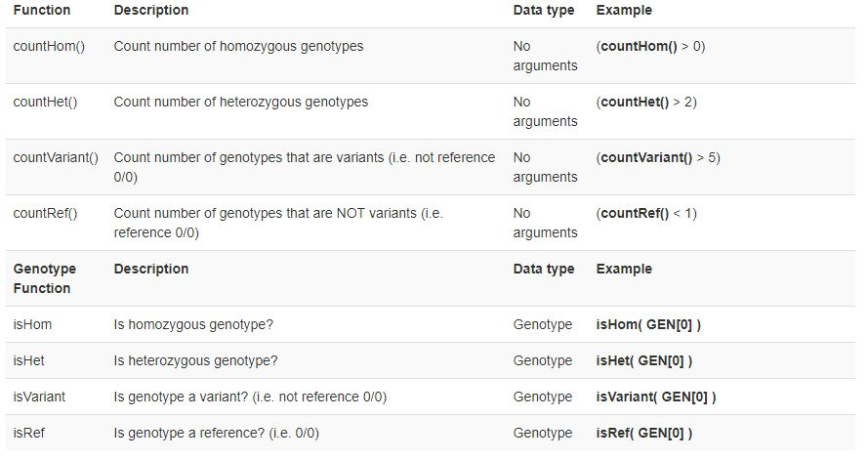Click the (countHom() > 0) example

tap(649, 47)
